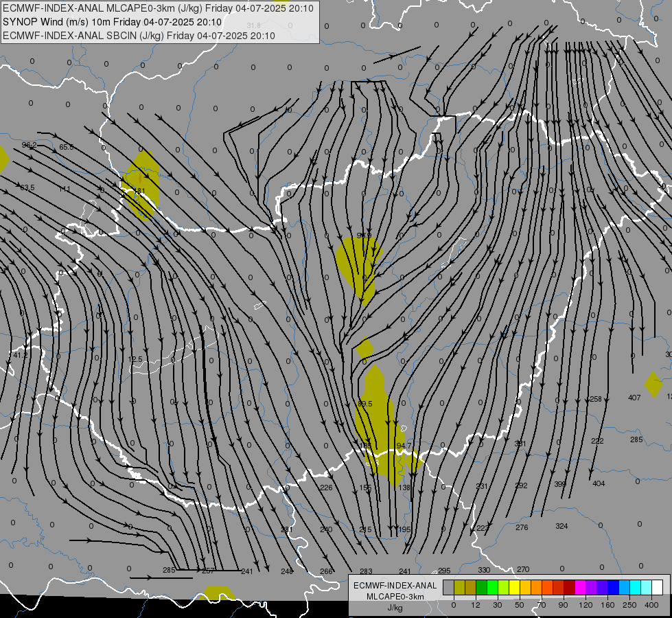Click legend tick label 90
This screenshot has height=618, width=672.
[563, 605]
